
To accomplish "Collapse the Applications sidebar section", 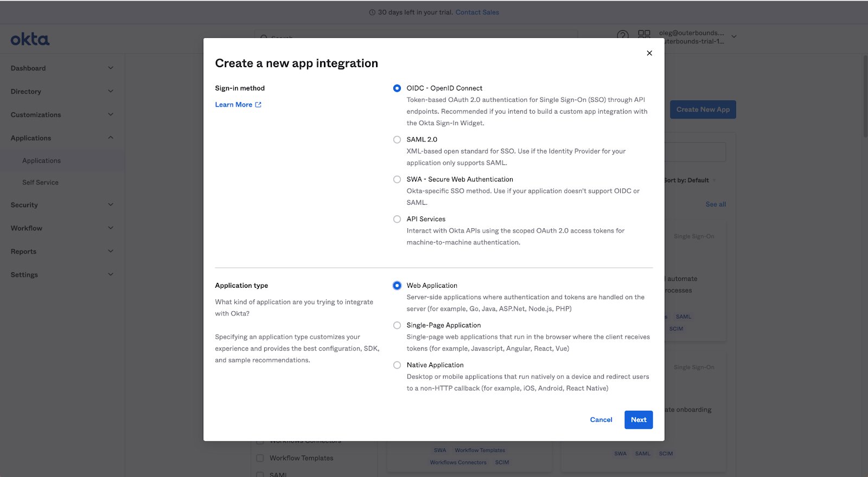I will pyautogui.click(x=111, y=138).
